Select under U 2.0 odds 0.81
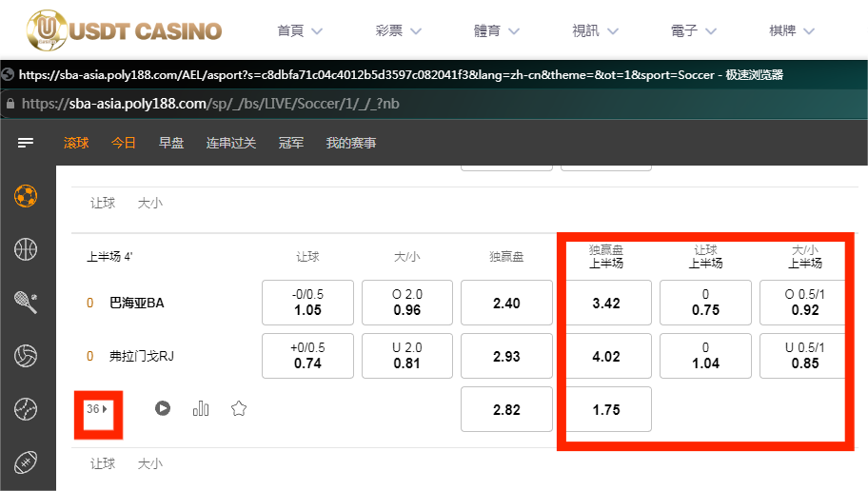 point(407,356)
